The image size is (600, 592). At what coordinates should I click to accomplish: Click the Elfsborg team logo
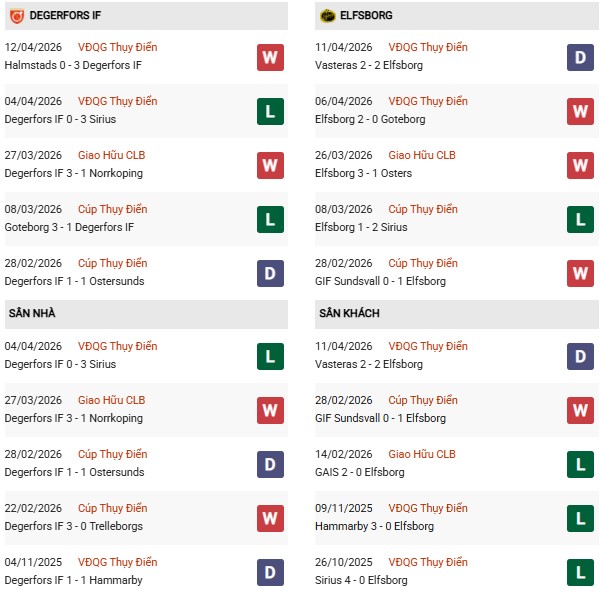[327, 16]
